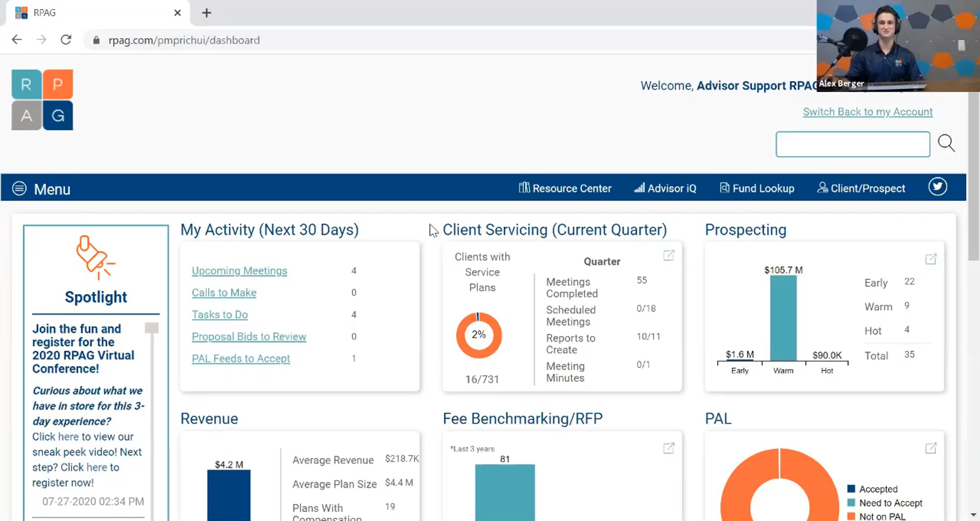This screenshot has height=521, width=980.
Task: Open the Fee Benchmarking/RFP pop-out icon
Action: click(668, 448)
